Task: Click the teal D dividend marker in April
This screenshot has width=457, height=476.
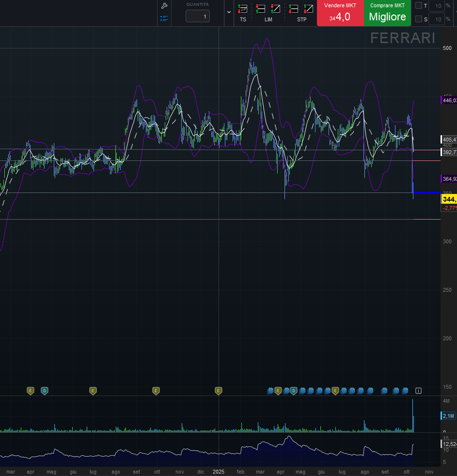Action: click(44, 390)
